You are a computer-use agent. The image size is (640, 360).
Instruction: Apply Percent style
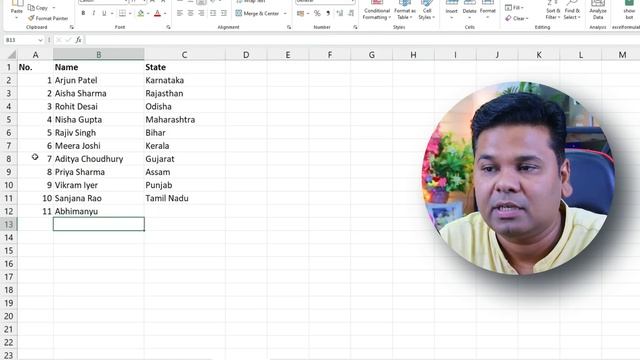coord(317,13)
